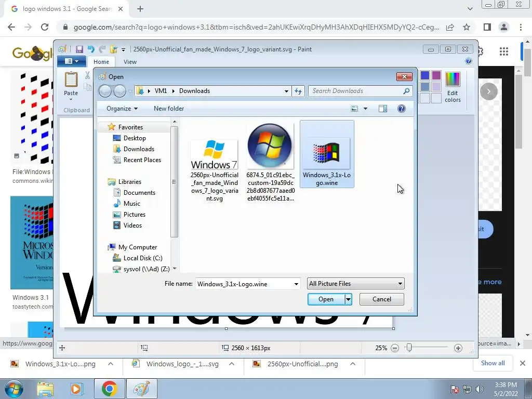Click VM1 in the address path
Image resolution: width=532 pixels, height=399 pixels.
point(161,91)
